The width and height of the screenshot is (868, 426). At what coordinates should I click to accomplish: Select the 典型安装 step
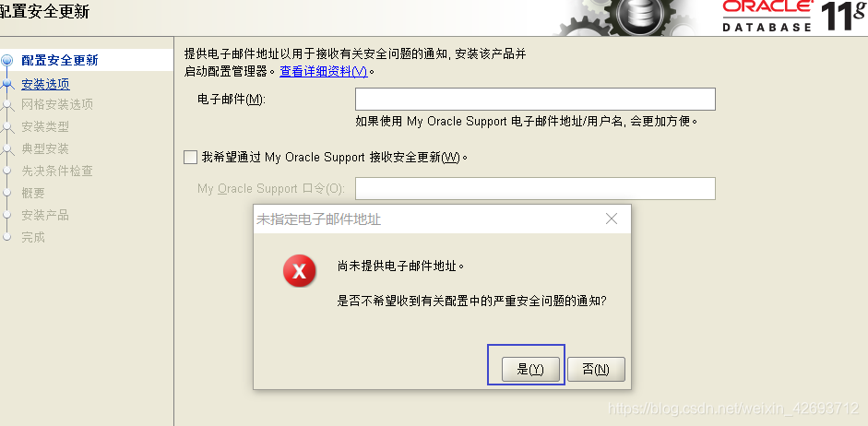coord(45,148)
